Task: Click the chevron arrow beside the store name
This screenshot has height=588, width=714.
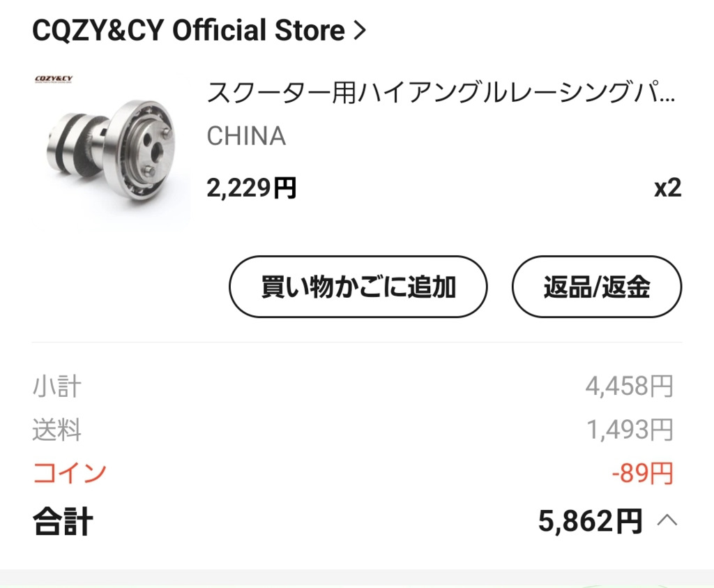Action: coord(360,31)
